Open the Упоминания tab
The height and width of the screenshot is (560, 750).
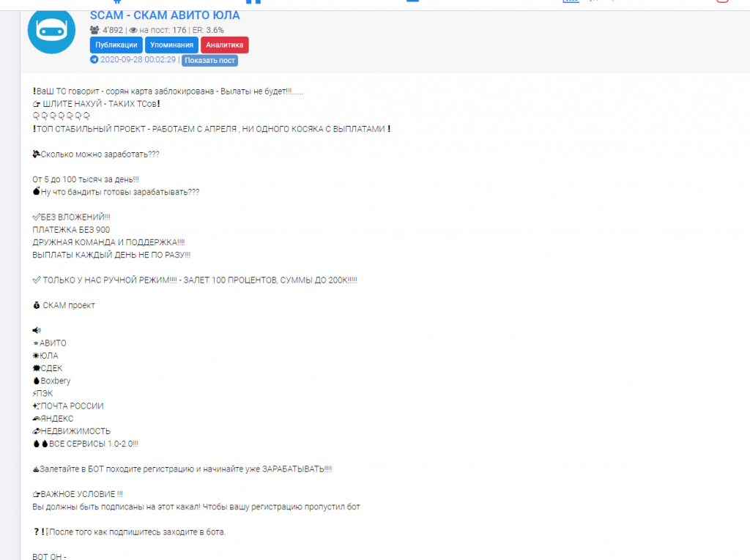point(171,45)
